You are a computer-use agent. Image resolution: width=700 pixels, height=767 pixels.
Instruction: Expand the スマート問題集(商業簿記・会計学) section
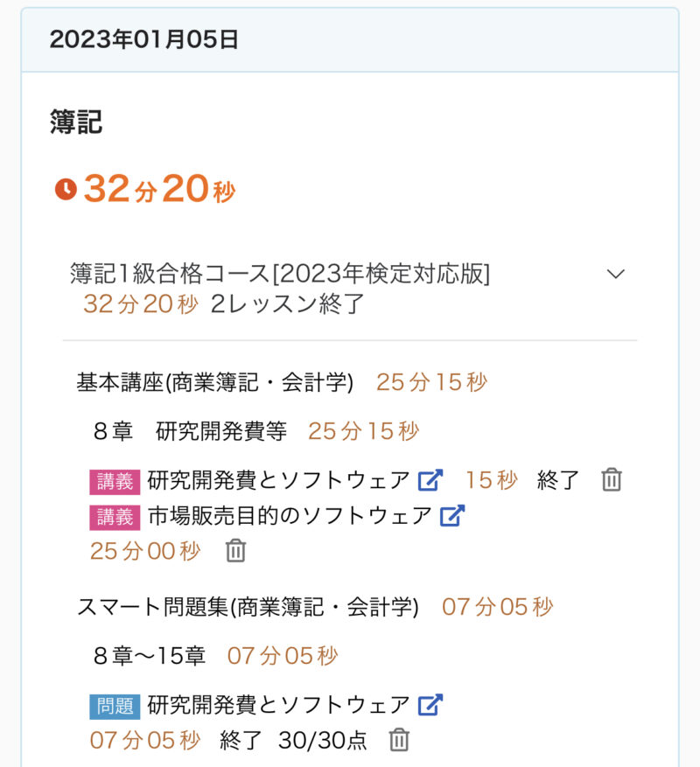tap(248, 607)
